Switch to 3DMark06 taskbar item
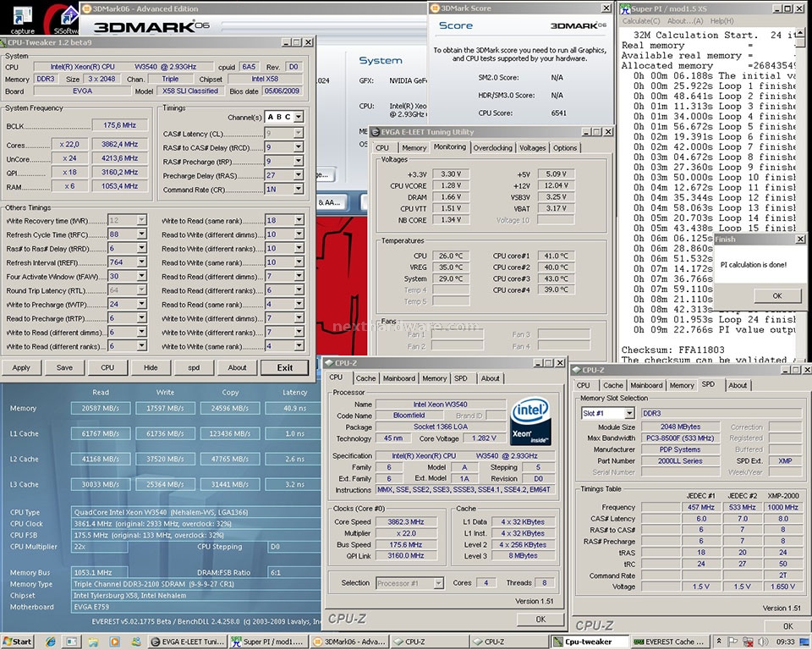This screenshot has width=812, height=650. tap(350, 642)
